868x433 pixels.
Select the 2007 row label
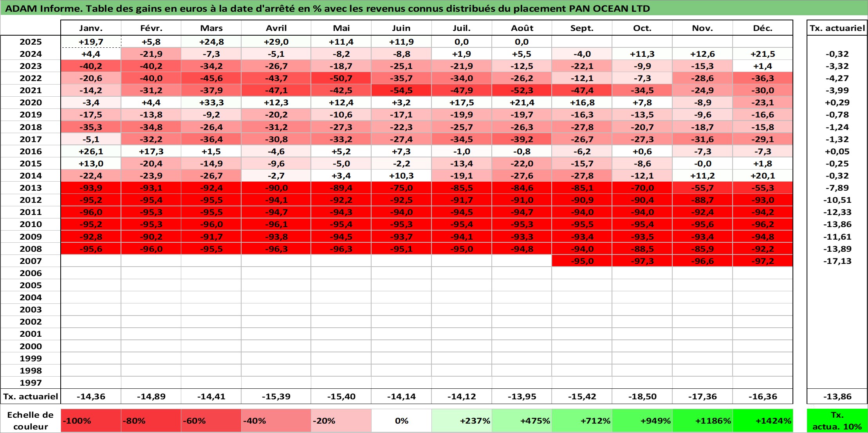[31, 261]
